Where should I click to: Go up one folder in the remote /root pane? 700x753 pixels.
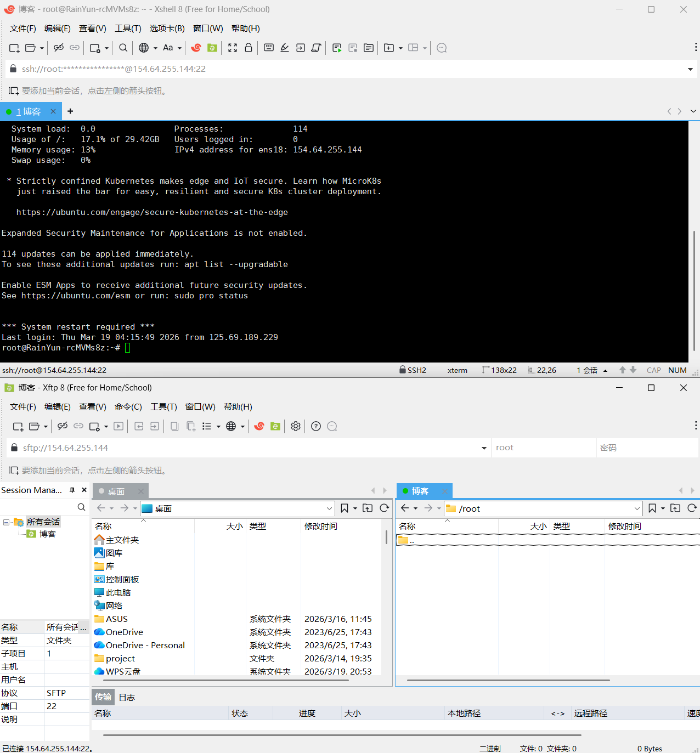click(675, 508)
